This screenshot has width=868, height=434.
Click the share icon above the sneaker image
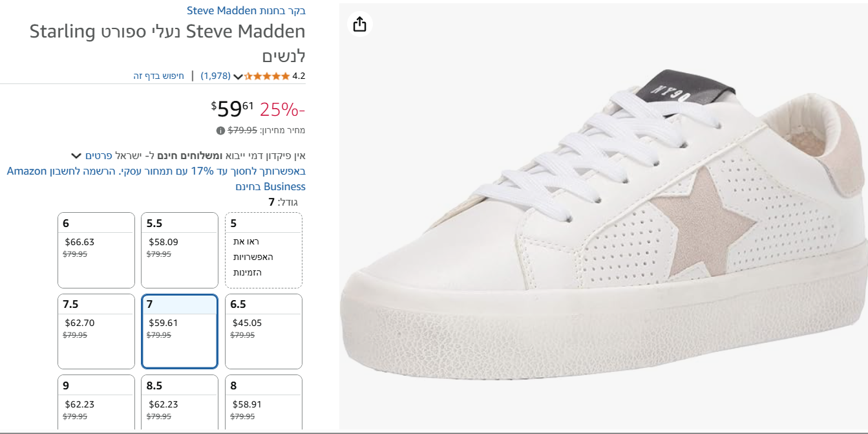click(360, 25)
